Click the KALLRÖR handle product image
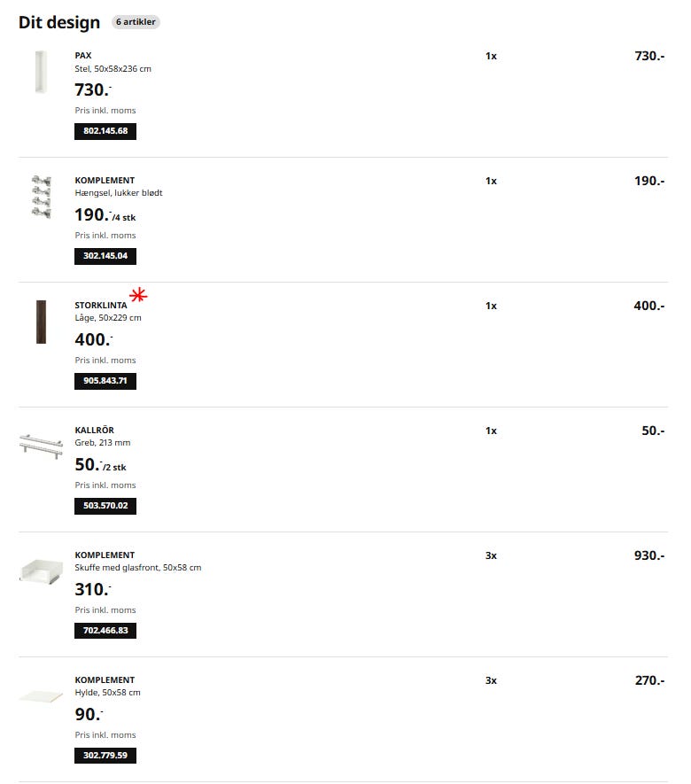This screenshot has height=784, width=691. pyautogui.click(x=41, y=443)
